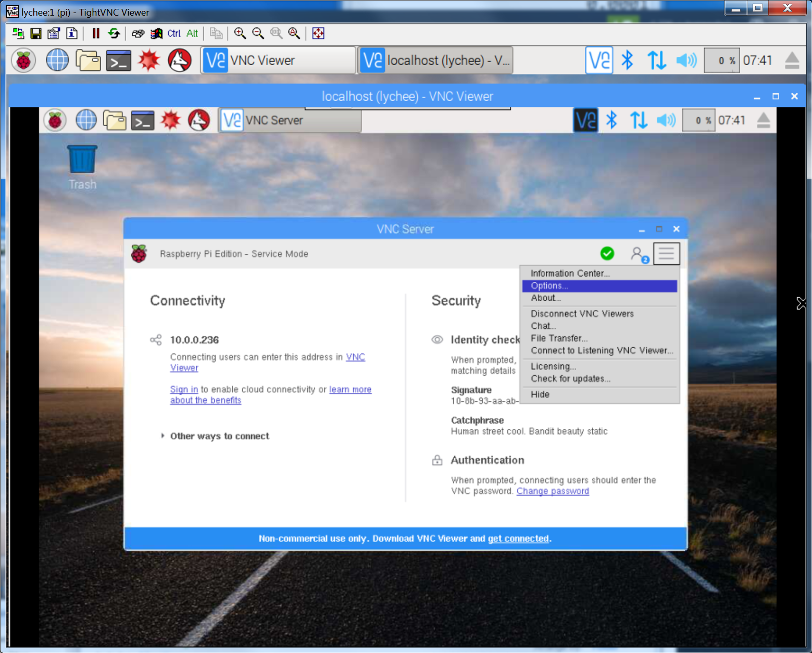Viewport: 812px width, 653px height.
Task: Send Ctrl+Alt+Del to the remote host
Action: pyautogui.click(x=138, y=33)
